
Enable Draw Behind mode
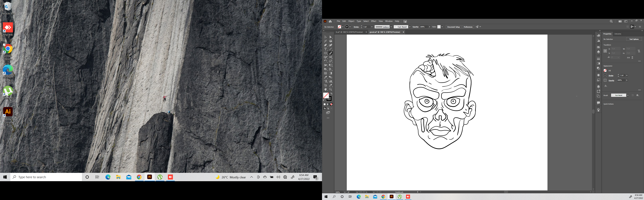click(328, 109)
